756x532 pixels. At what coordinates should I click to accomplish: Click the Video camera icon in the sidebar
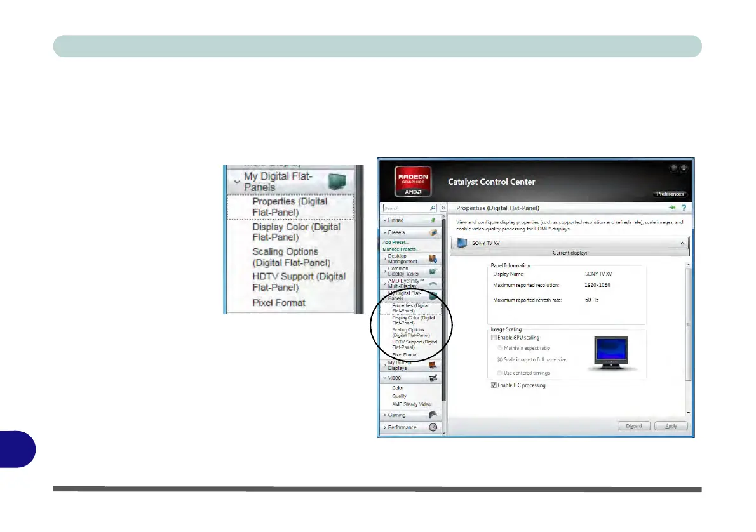coord(433,378)
